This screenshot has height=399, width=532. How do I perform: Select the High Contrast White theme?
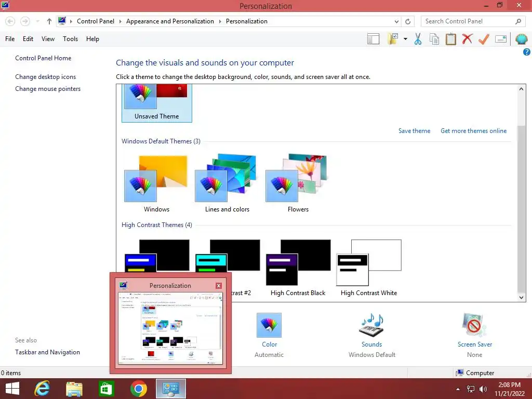(369, 268)
